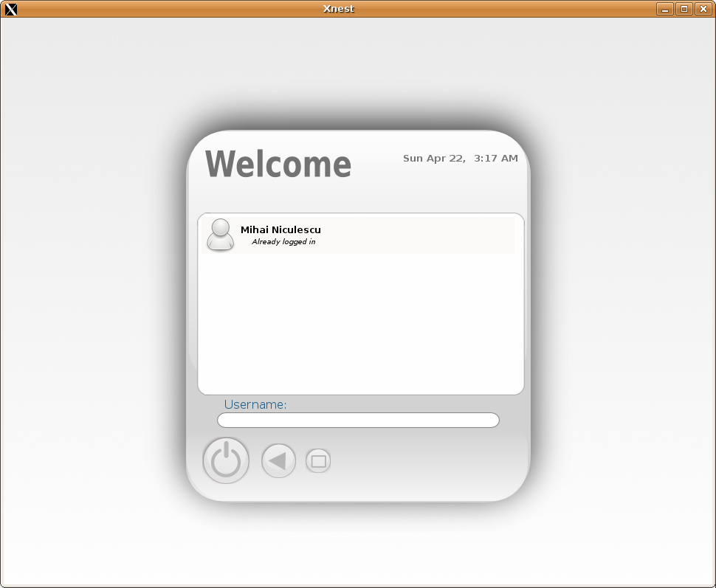
Task: Click the 'Already logged in' status text
Action: (x=283, y=241)
